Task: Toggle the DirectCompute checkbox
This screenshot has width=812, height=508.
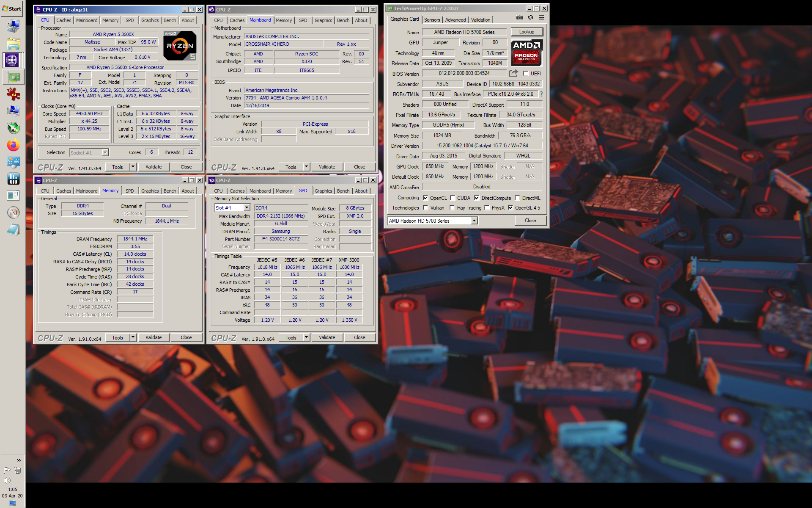Action: click(x=477, y=198)
